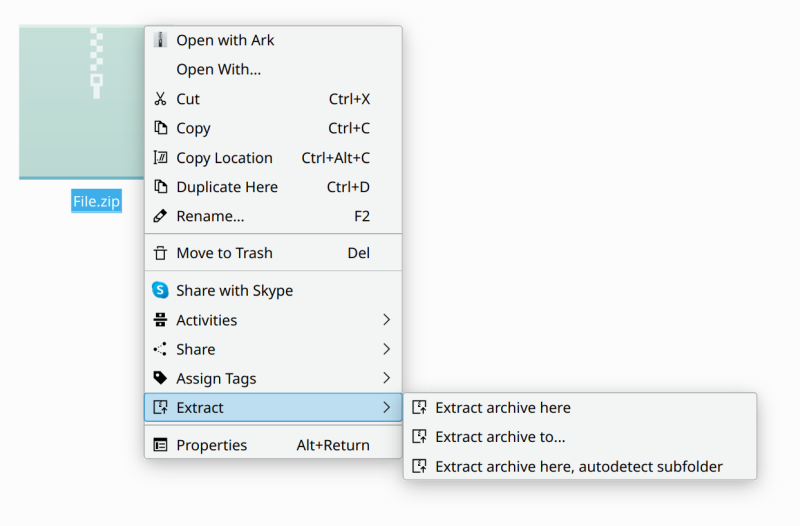Click the Properties icon
This screenshot has width=800, height=526.
point(160,445)
